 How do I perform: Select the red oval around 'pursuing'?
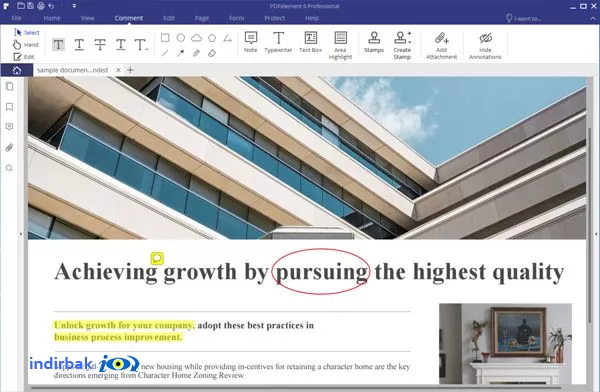pyautogui.click(x=321, y=271)
